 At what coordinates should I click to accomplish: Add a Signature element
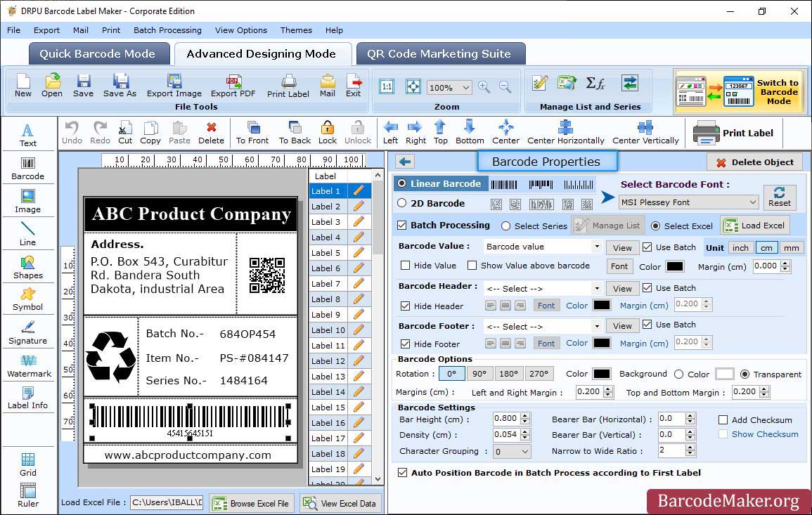coord(28,332)
